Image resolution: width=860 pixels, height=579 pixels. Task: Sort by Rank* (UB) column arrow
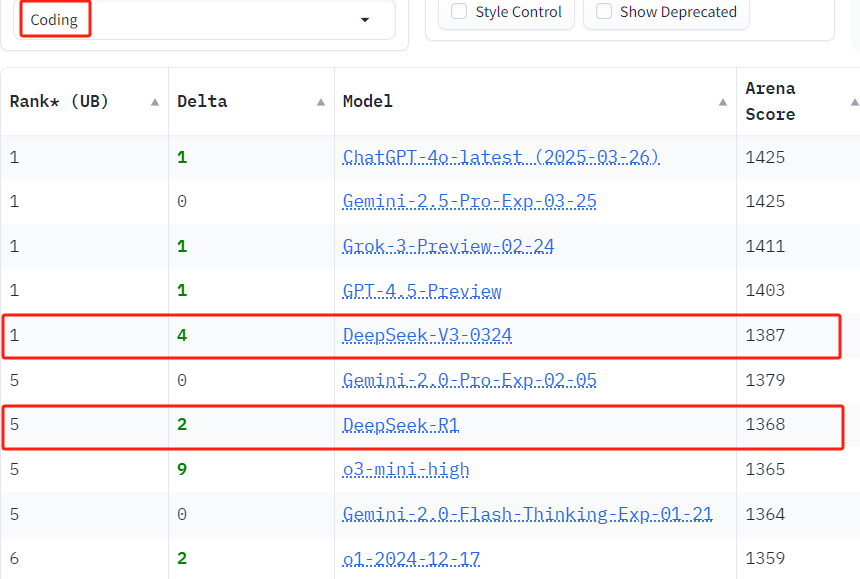point(155,102)
